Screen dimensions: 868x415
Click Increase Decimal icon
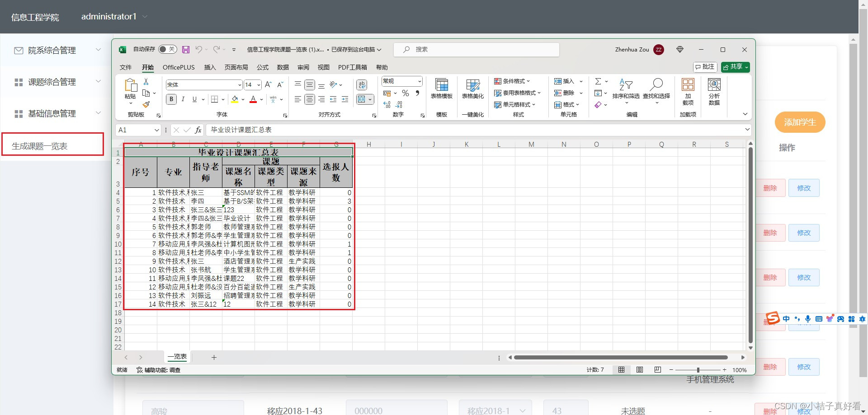point(387,105)
